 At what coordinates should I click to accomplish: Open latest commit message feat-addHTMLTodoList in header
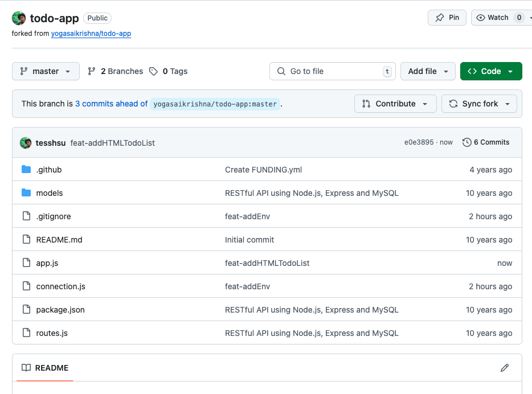pyautogui.click(x=112, y=143)
